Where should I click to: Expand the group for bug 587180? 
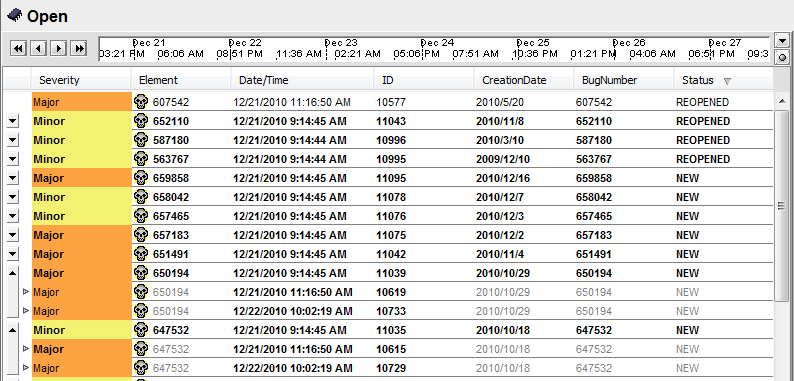[x=13, y=140]
